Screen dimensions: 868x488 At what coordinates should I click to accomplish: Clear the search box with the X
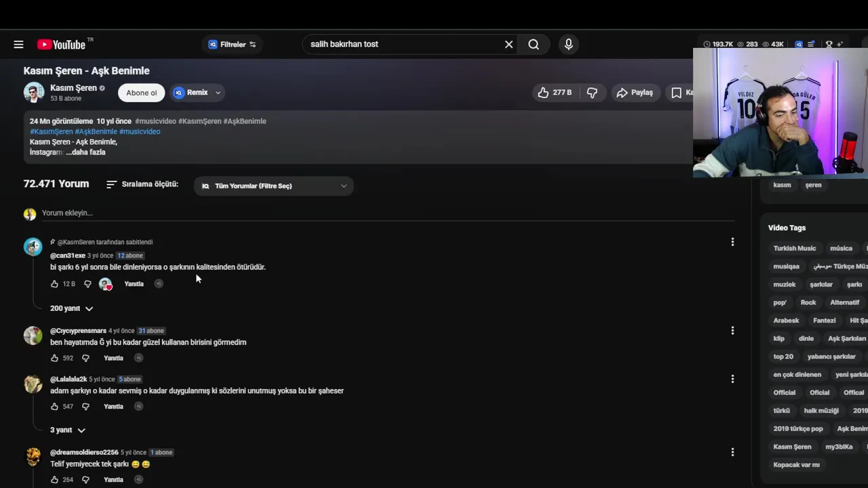(509, 45)
